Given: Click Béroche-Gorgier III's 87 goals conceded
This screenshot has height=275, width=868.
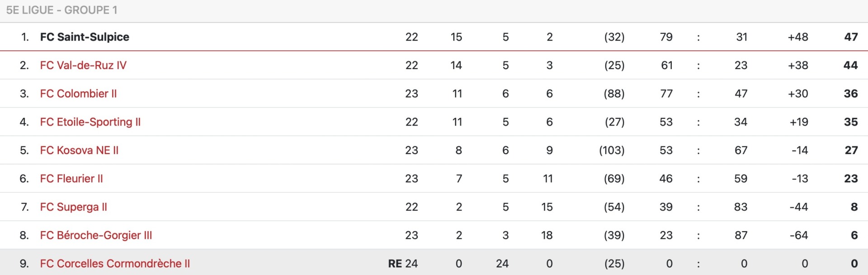Looking at the screenshot, I should [x=741, y=235].
